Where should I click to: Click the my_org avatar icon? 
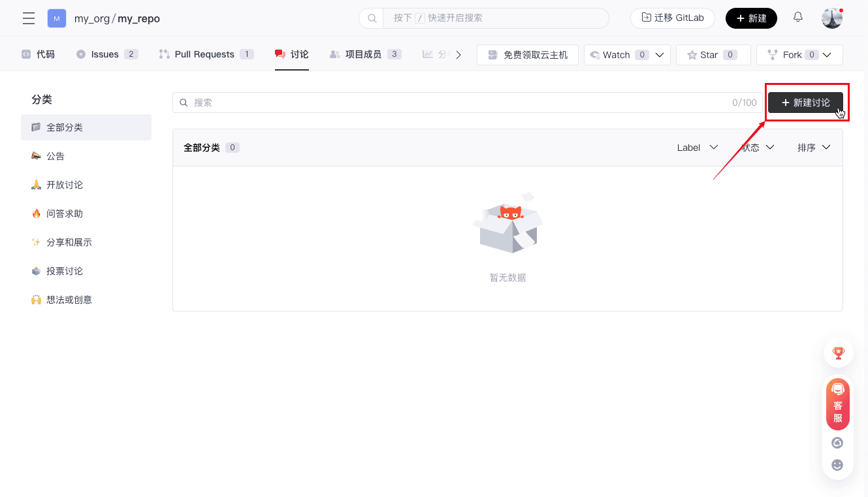(57, 18)
